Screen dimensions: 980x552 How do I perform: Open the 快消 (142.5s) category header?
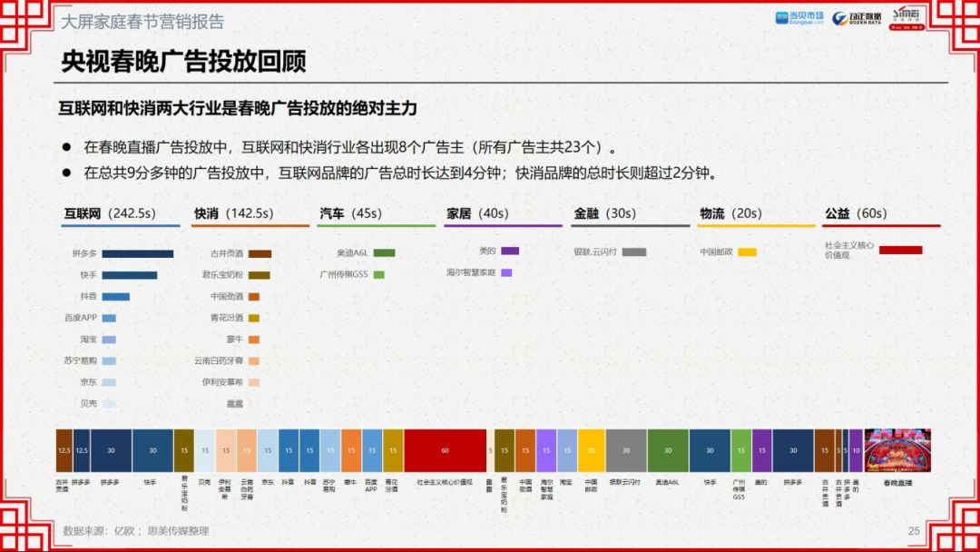tap(233, 213)
